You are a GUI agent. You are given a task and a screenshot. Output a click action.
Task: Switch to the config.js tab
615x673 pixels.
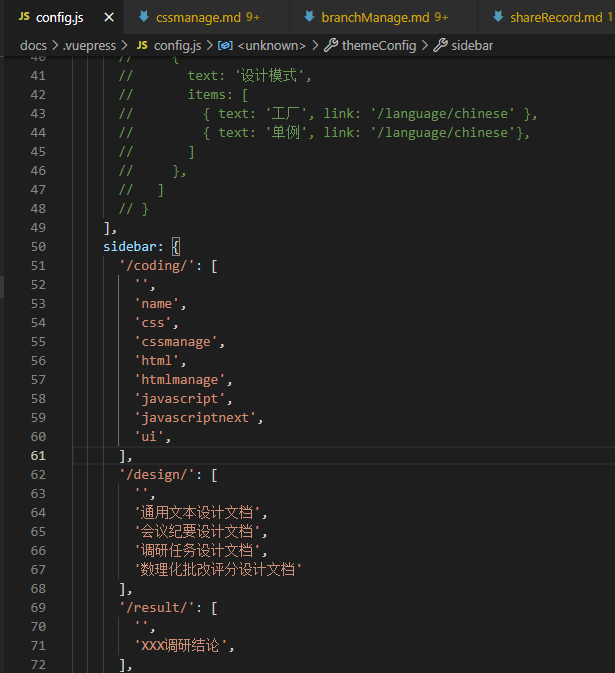(x=64, y=17)
